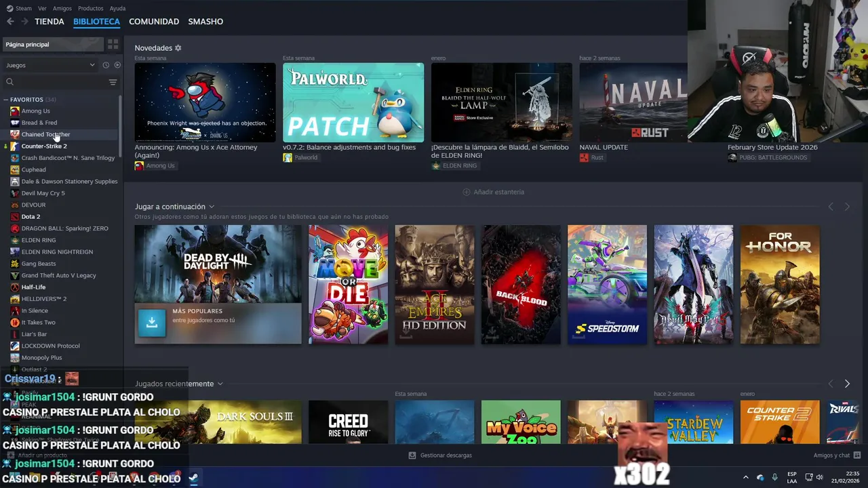Click the library search input field
This screenshot has width=868, height=488.
pyautogui.click(x=60, y=82)
